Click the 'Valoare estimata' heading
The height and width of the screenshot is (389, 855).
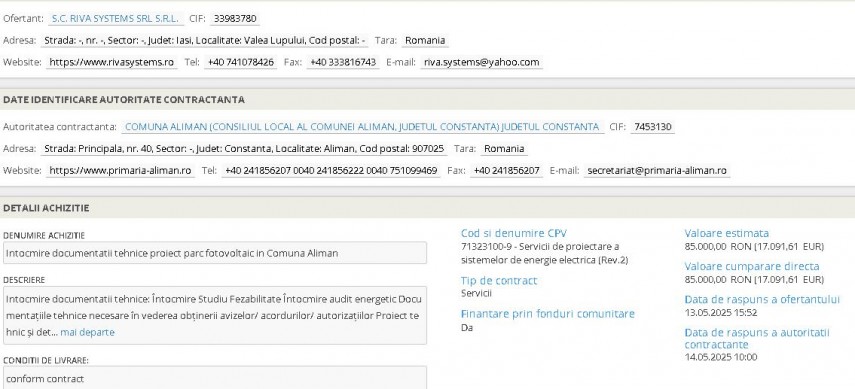726,234
